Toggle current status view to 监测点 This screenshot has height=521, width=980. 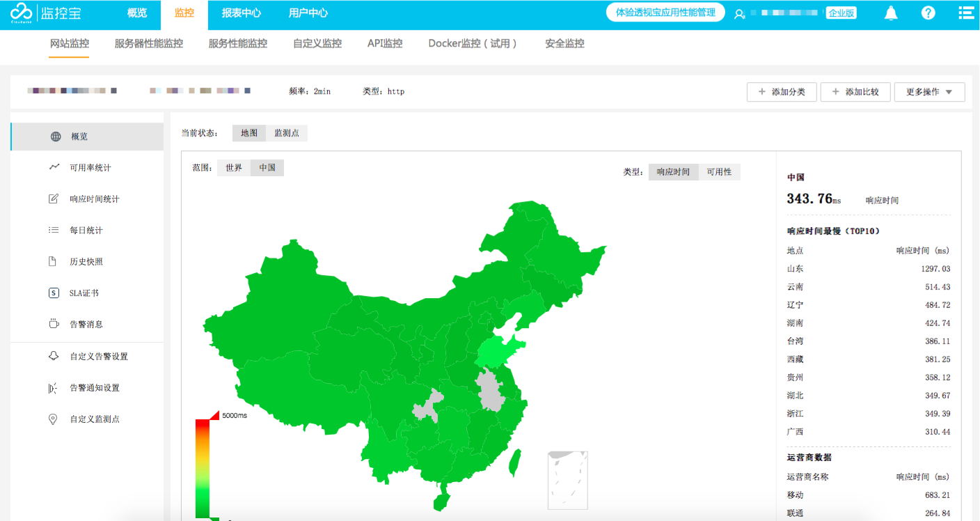[286, 133]
